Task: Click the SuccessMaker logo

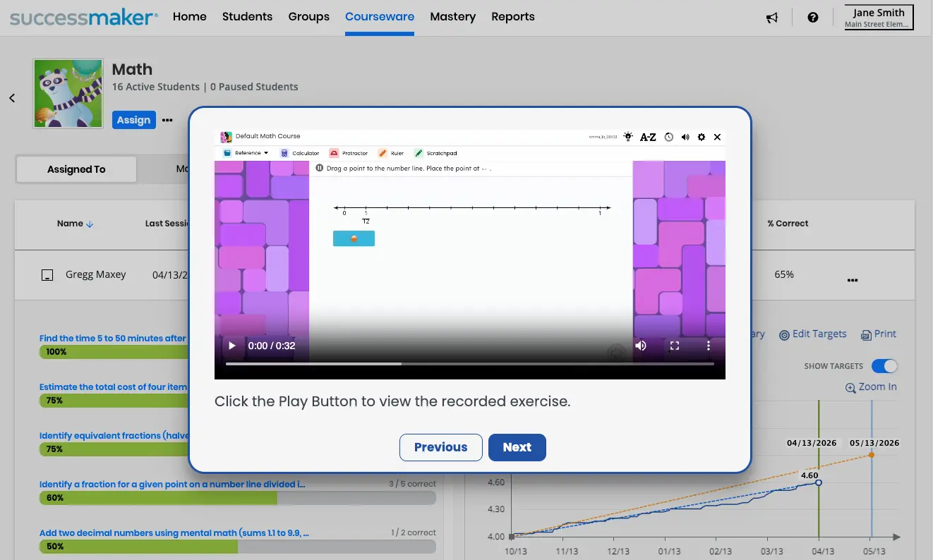Action: point(84,17)
